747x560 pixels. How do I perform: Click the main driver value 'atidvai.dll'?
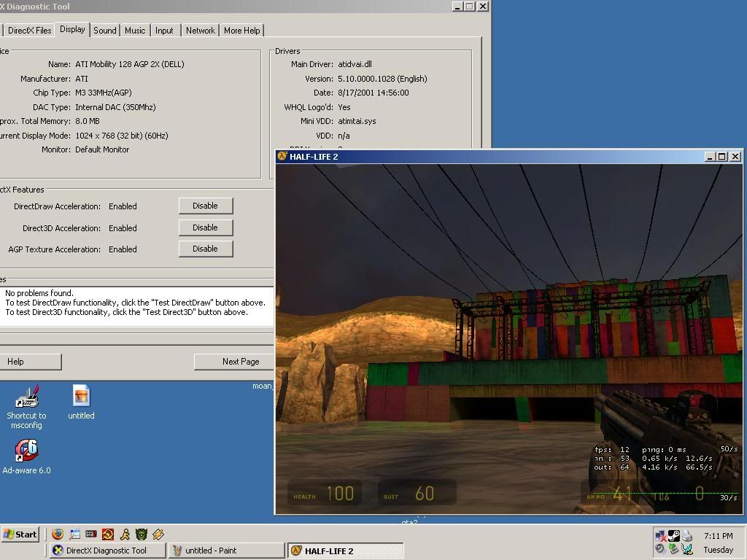(355, 64)
